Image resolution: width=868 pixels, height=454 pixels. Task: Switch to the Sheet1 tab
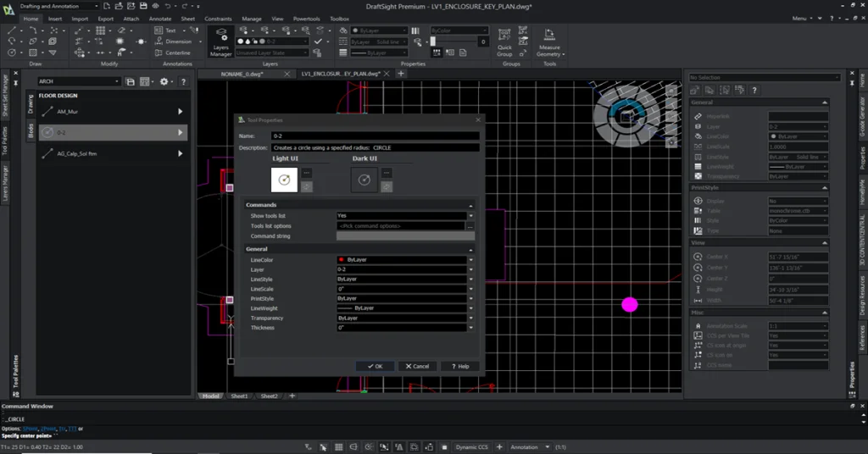coord(239,396)
